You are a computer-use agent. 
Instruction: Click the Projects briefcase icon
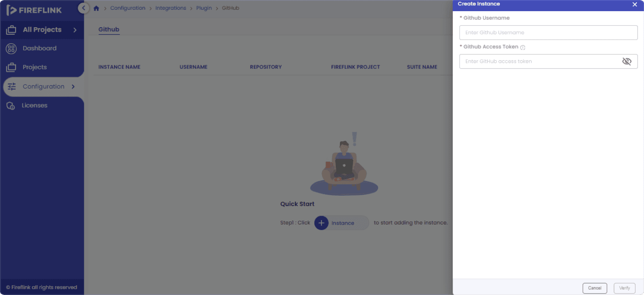11,67
